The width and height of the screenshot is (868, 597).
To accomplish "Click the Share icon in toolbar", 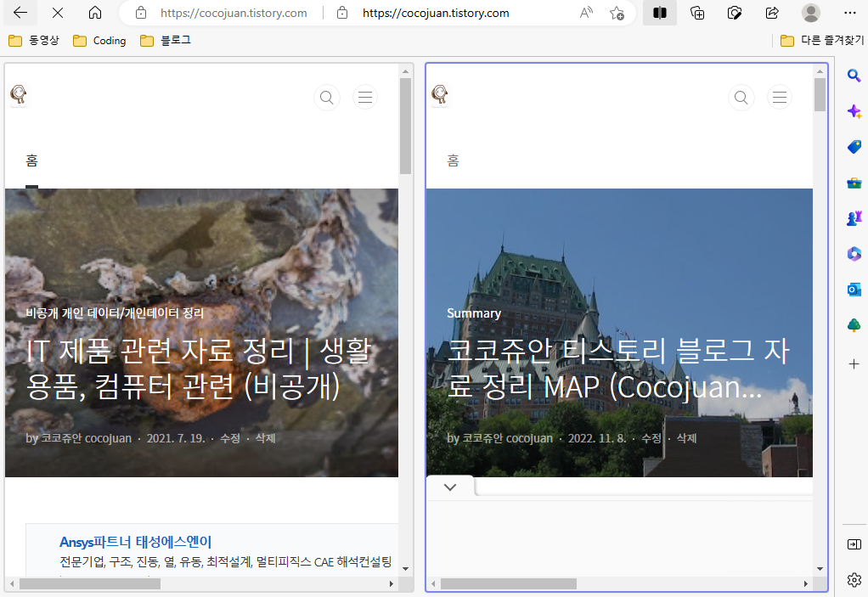I will coord(772,13).
